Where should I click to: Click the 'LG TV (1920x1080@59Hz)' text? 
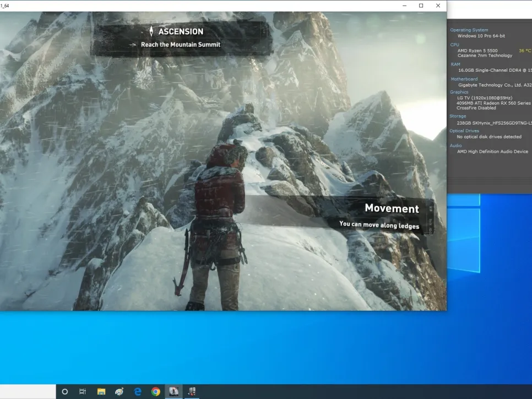[485, 98]
